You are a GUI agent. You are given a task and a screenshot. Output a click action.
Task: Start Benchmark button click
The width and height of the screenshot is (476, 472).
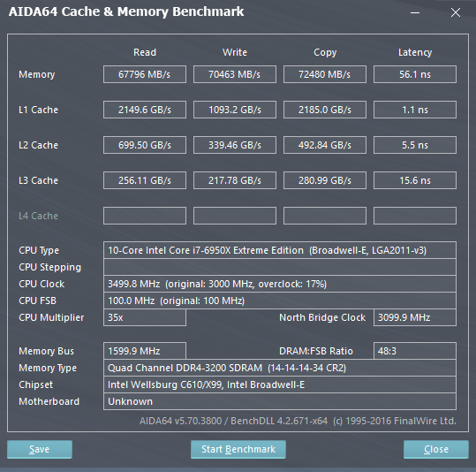coord(238,449)
